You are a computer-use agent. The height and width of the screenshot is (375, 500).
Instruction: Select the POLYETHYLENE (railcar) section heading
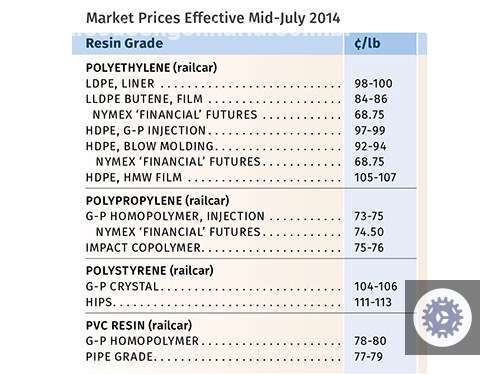(x=151, y=68)
